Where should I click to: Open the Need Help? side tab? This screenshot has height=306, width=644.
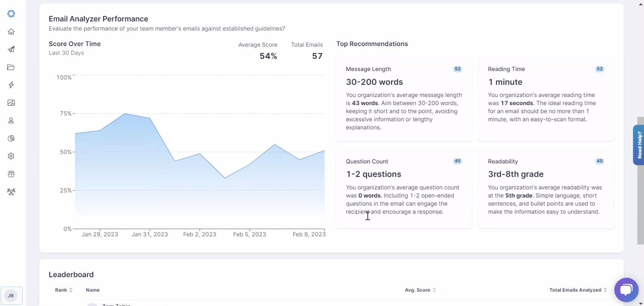[x=639, y=145]
